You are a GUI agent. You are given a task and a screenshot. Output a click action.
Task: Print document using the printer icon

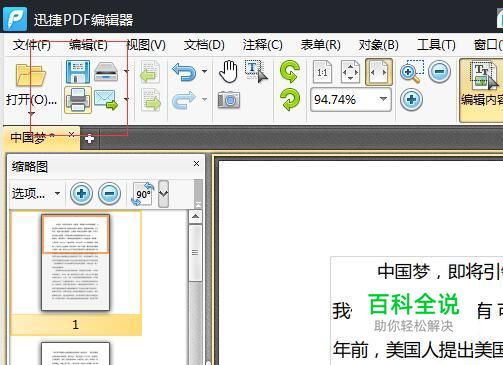78,100
